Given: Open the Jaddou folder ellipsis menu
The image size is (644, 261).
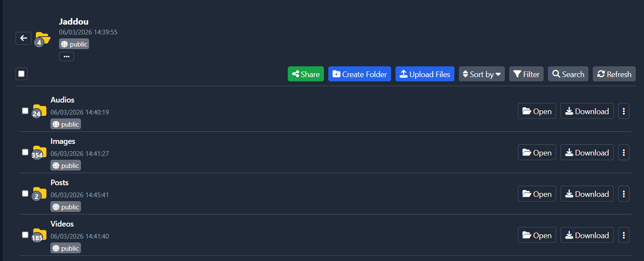Looking at the screenshot, I should pos(66,56).
